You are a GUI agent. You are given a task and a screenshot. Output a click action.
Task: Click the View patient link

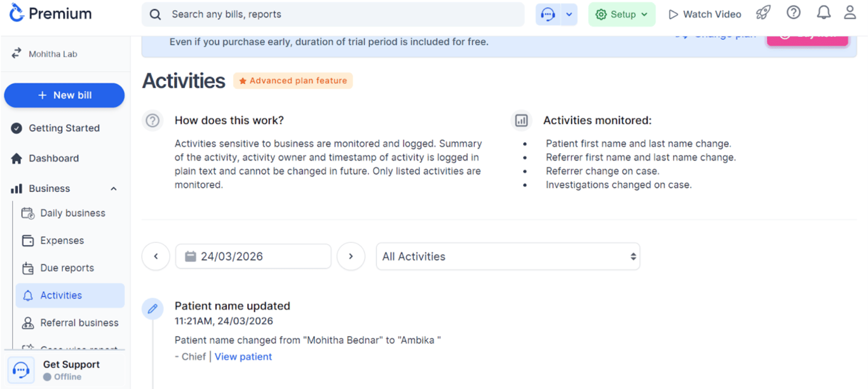pos(243,356)
